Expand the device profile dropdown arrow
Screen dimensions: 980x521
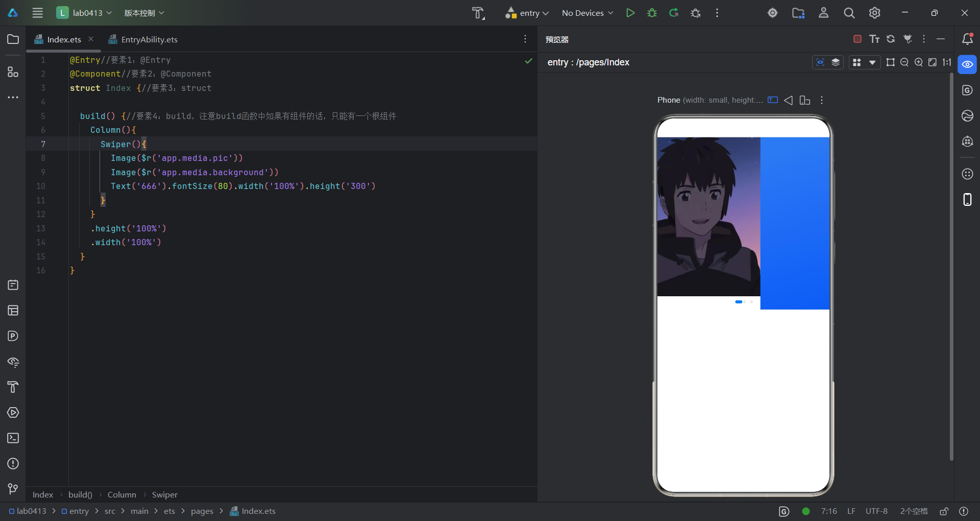tap(872, 62)
